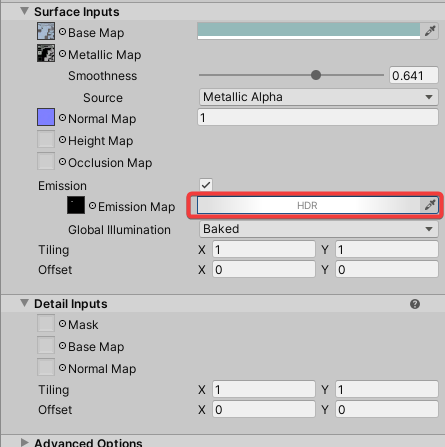Click Surface Inputs Tiling X field
Screen dimensions: 445x447
tap(264, 249)
